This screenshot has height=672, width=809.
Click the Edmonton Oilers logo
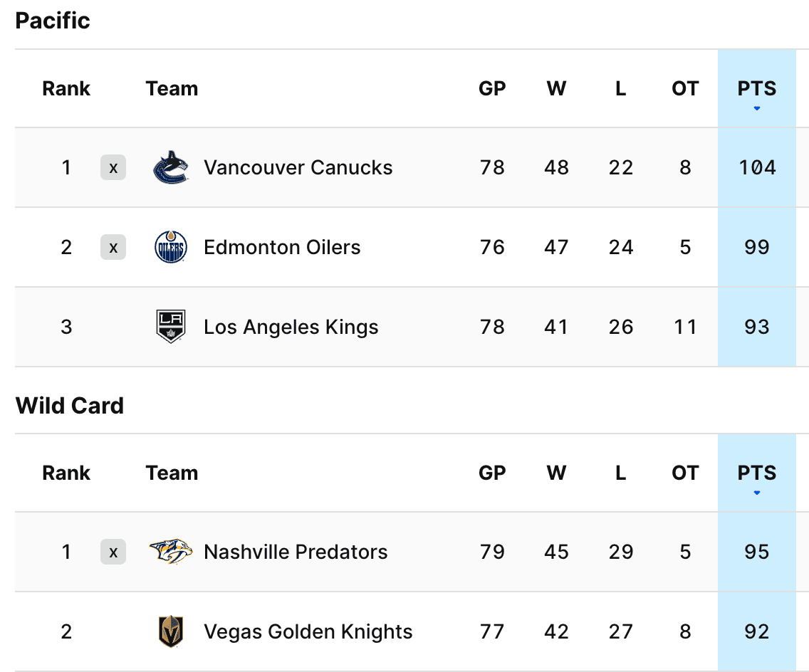[171, 248]
